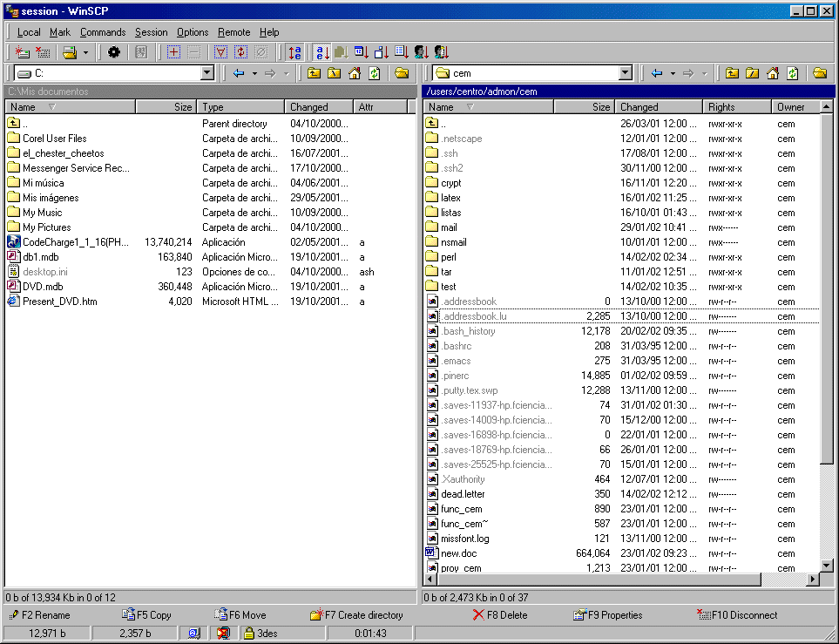Go to the remote root directory icon
This screenshot has height=644, width=839.
click(x=753, y=73)
